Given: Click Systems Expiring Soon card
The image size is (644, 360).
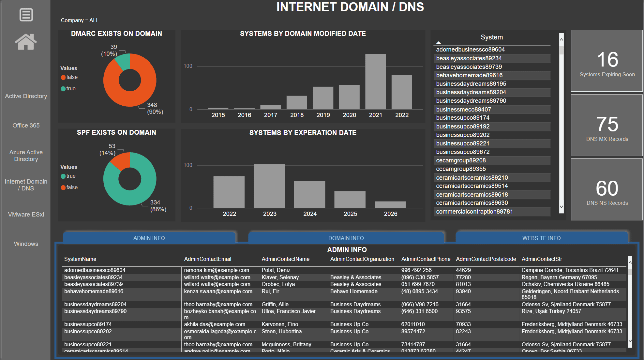Looking at the screenshot, I should coord(607,61).
